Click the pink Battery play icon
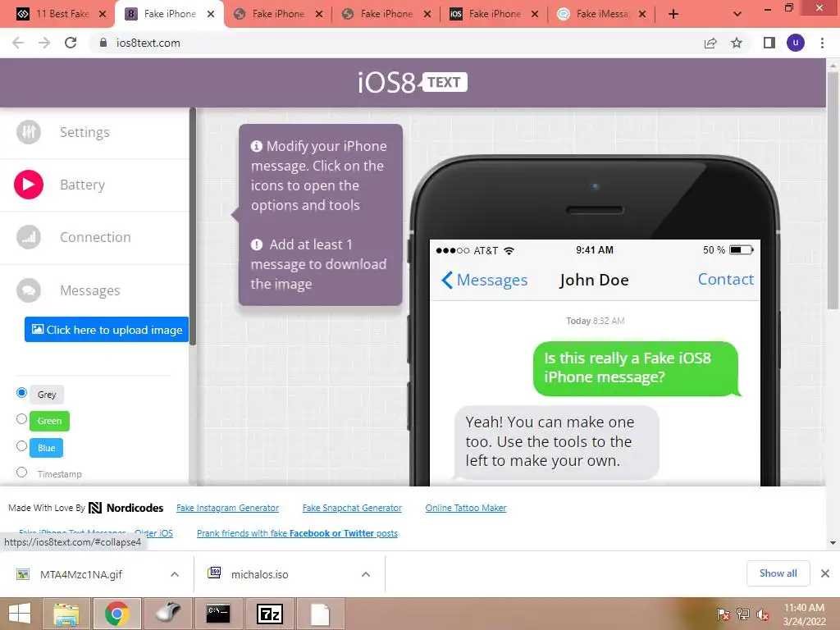The width and height of the screenshot is (840, 630). click(29, 185)
